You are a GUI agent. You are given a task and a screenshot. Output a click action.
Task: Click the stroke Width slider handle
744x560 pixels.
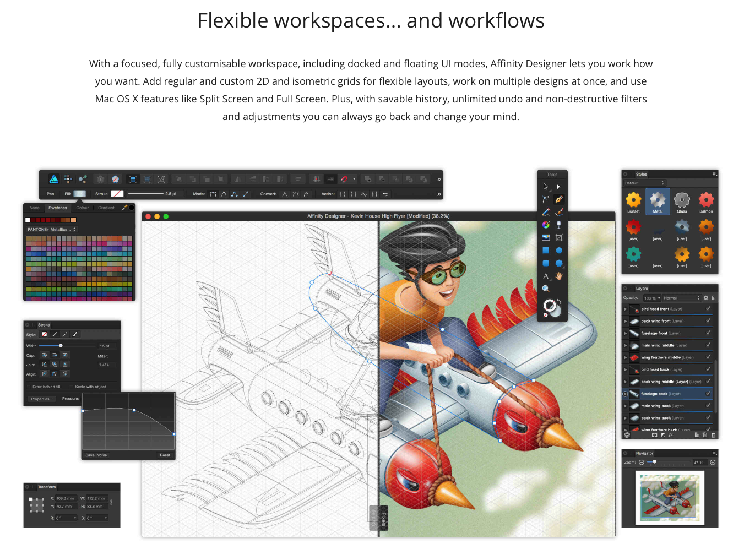click(x=61, y=346)
